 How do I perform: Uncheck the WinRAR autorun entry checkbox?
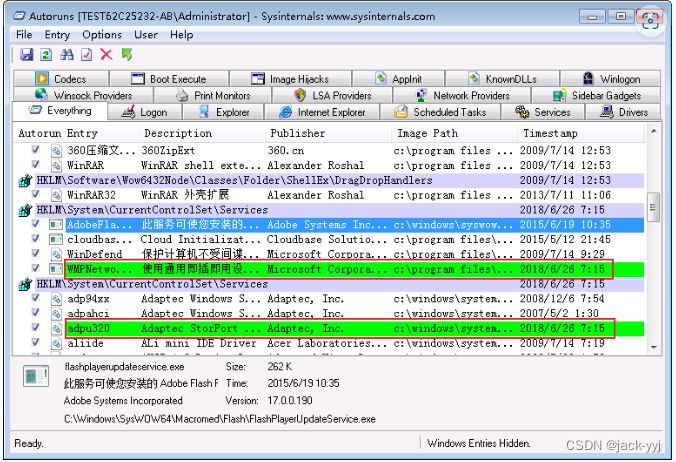[36, 164]
